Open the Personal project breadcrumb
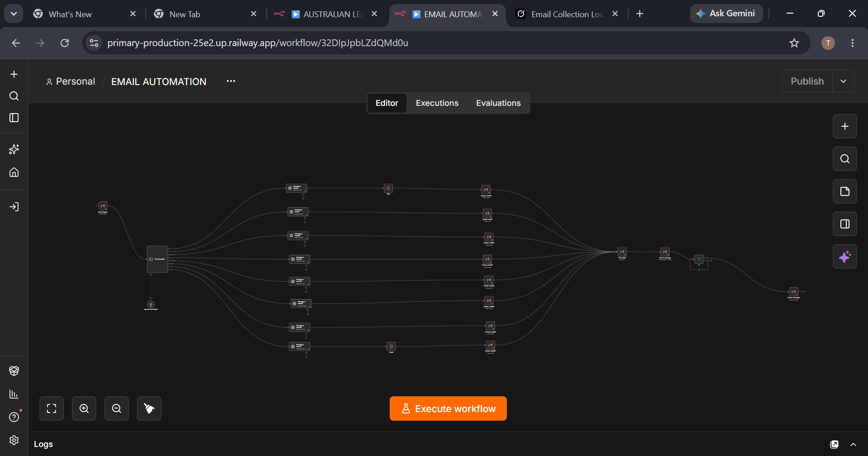The image size is (868, 456). pos(71,81)
